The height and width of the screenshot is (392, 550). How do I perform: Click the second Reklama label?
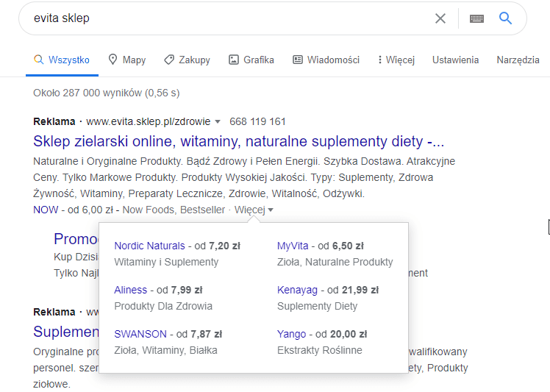pyautogui.click(x=54, y=312)
